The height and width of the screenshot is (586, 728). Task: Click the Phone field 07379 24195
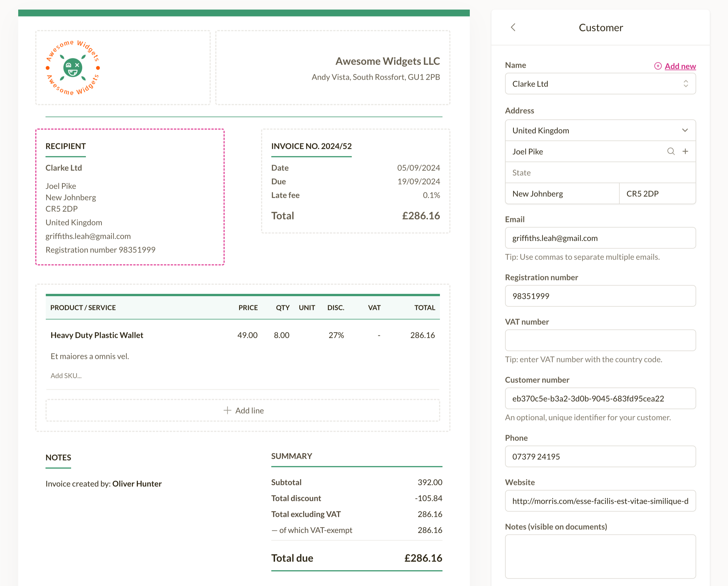(x=600, y=457)
